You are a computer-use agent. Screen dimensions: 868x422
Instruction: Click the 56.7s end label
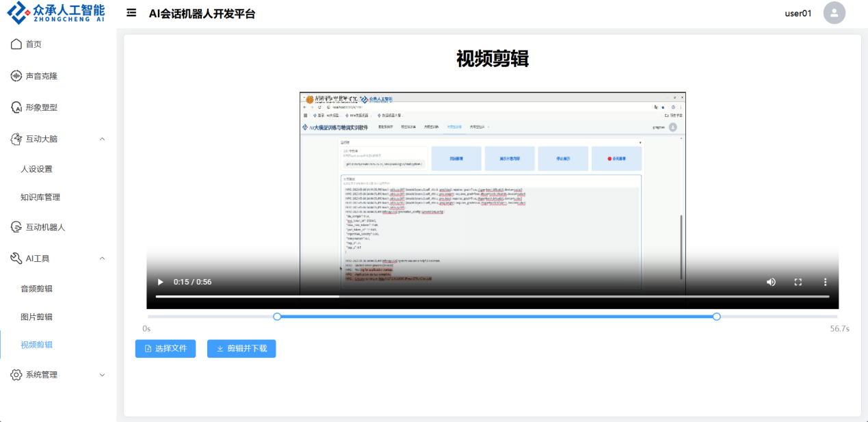coord(839,329)
